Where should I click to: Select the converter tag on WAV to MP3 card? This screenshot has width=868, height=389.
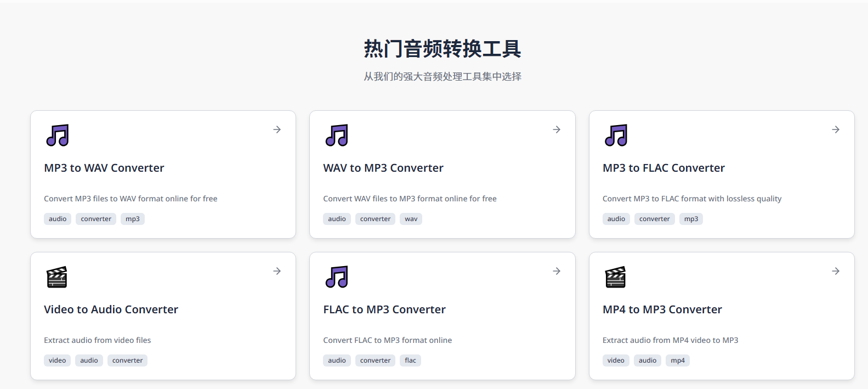coord(376,219)
